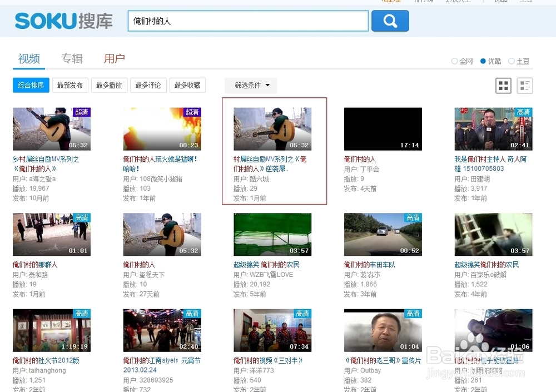This screenshot has width=556, height=392.
Task: Open thumbnail of 我是俺们村主持人 video
Action: coord(493,129)
